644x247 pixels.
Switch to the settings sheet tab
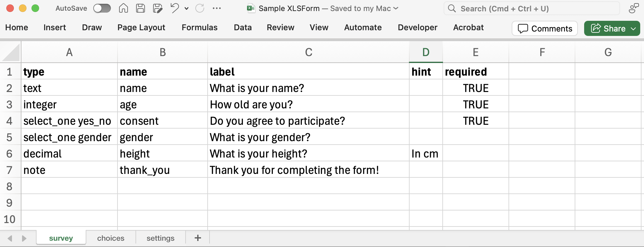click(x=160, y=238)
